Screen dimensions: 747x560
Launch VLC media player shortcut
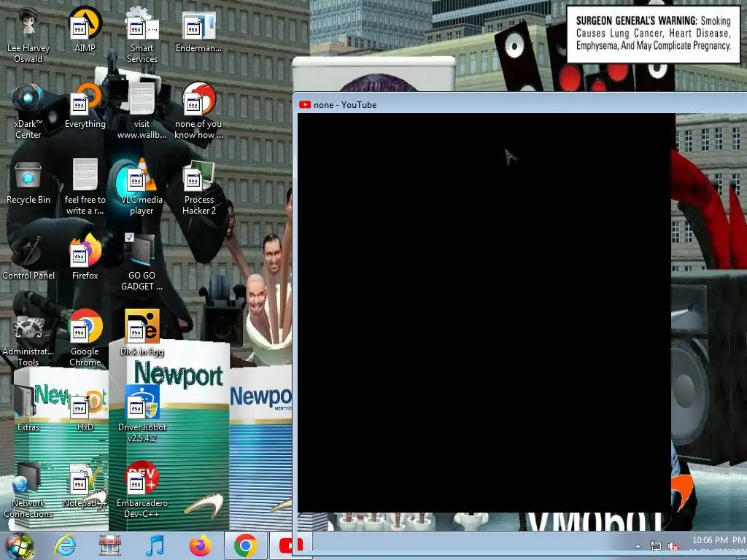(142, 187)
